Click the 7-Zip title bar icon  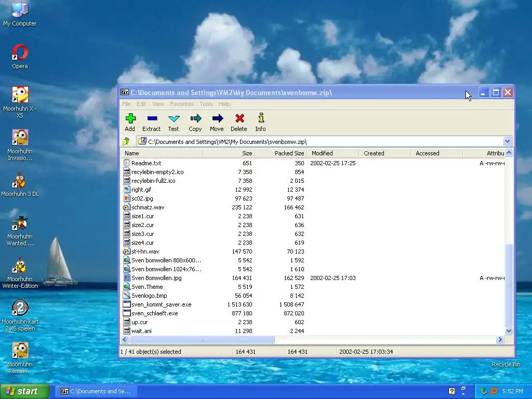click(x=125, y=92)
